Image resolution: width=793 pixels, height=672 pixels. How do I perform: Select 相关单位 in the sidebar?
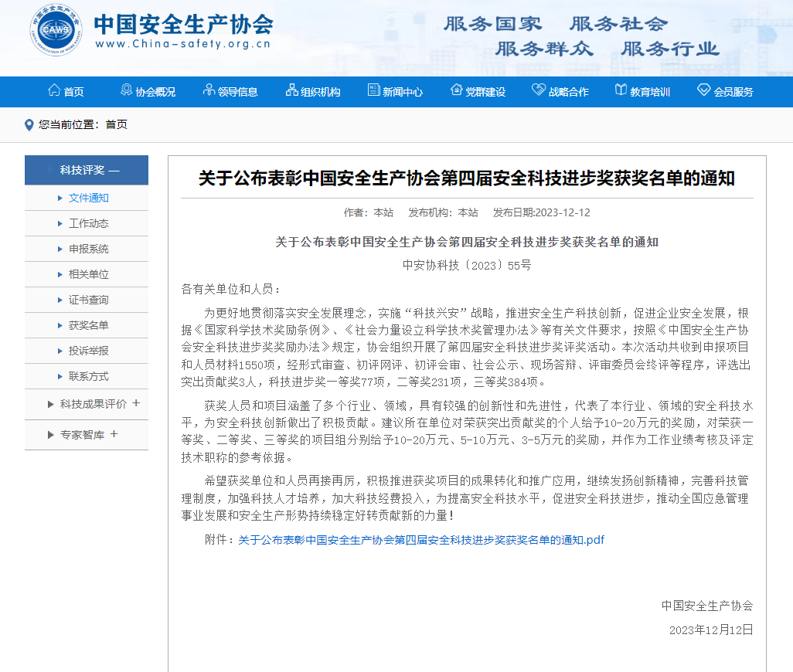pos(89,274)
